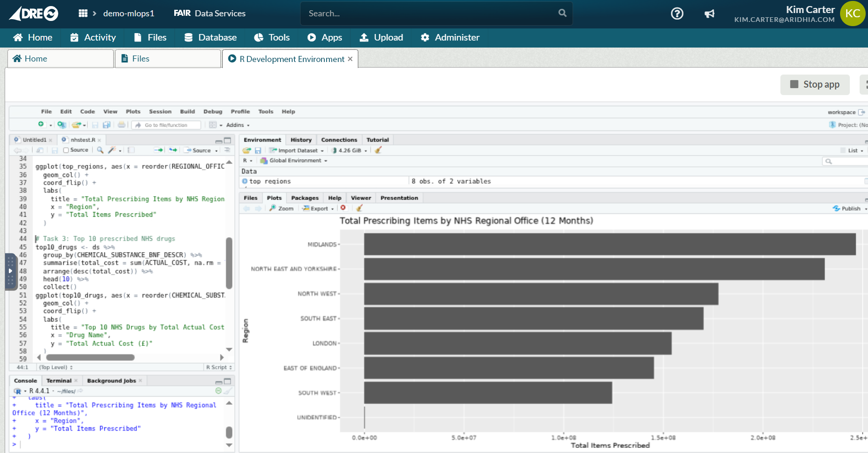Expand the top_regions data object

tap(245, 181)
